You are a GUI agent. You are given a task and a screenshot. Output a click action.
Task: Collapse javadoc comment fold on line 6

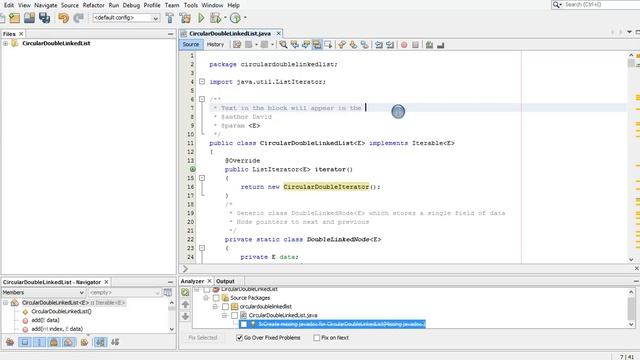(x=202, y=99)
